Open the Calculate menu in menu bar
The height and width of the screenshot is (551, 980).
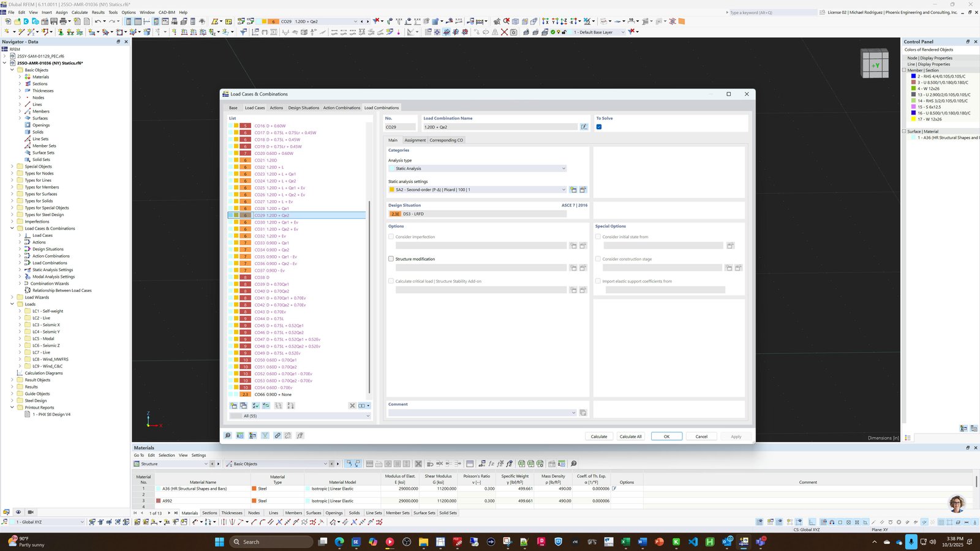pos(80,12)
